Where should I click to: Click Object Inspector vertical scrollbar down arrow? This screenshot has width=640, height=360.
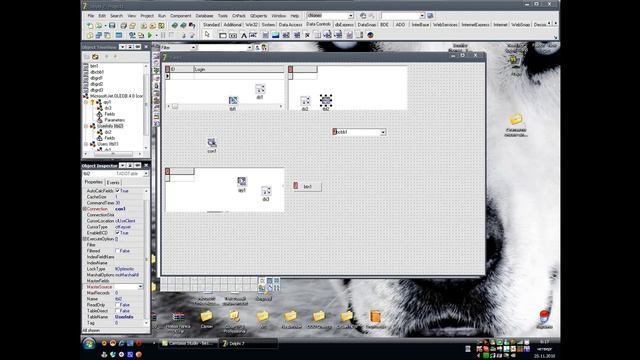146,323
